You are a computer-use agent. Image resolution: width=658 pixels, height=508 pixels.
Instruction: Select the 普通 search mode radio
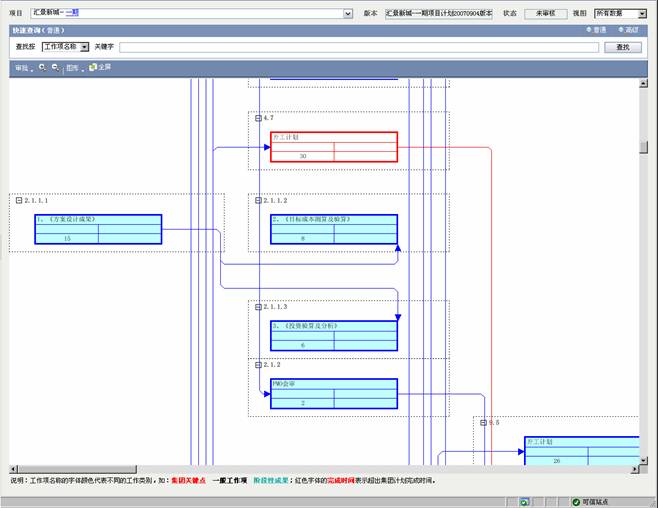tap(590, 30)
